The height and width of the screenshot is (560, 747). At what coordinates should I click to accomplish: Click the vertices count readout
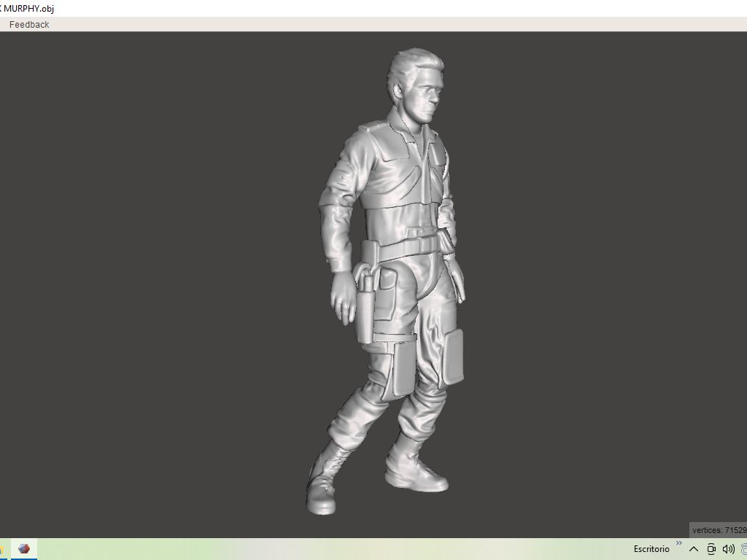click(719, 530)
